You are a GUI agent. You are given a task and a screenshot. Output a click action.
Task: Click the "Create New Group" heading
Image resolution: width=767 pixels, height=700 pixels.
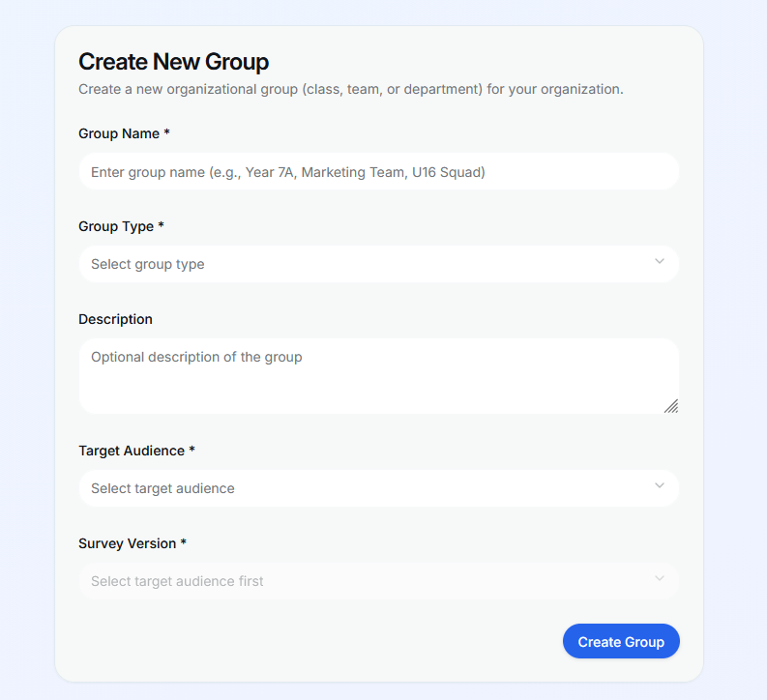(x=173, y=62)
